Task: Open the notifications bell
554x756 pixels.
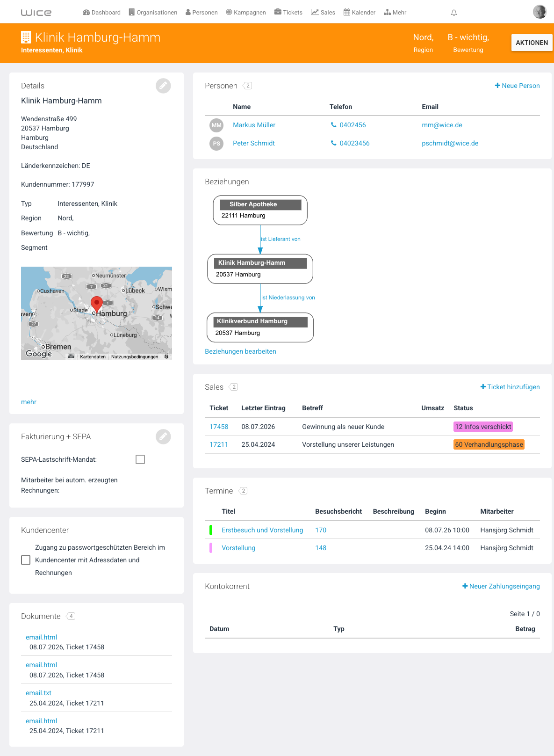Action: 453,13
